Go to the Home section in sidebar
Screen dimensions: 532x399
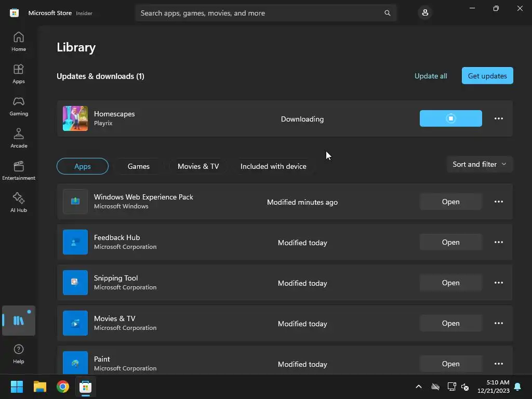point(19,42)
